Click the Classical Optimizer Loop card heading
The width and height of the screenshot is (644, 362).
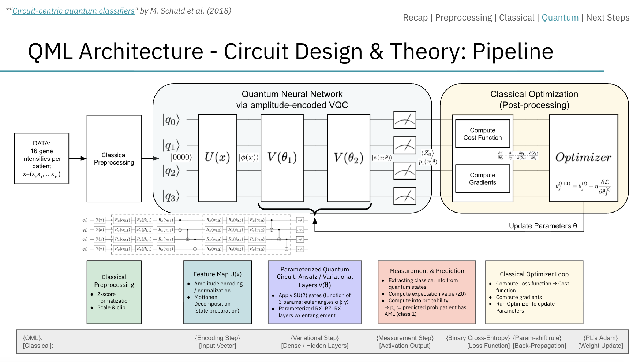pyautogui.click(x=534, y=274)
